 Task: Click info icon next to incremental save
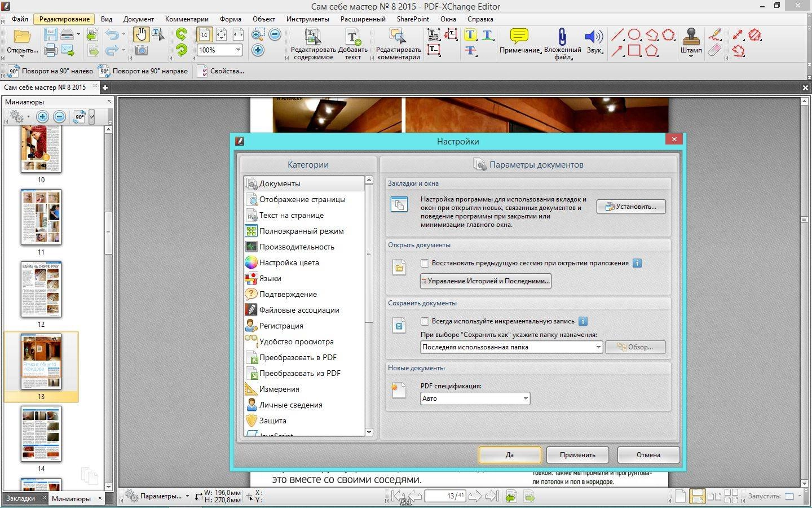[x=583, y=321]
